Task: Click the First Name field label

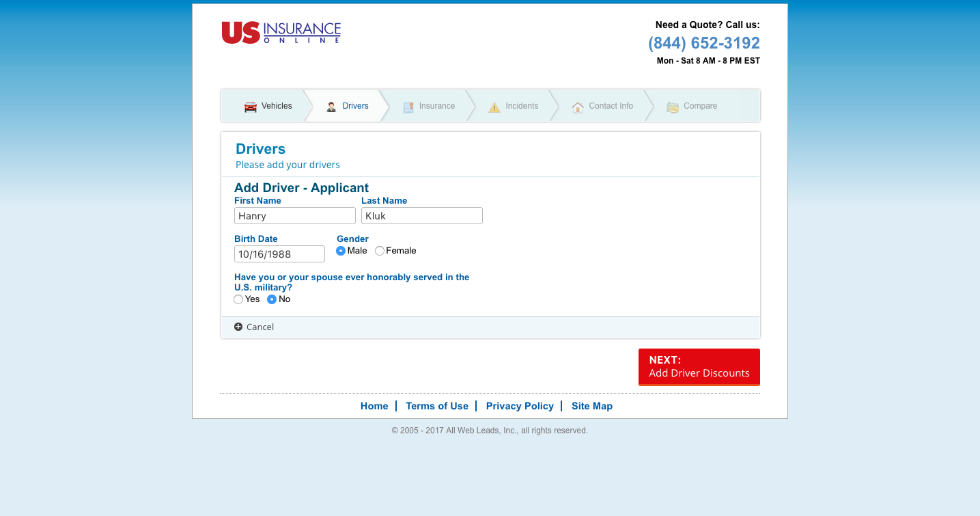Action: point(257,201)
